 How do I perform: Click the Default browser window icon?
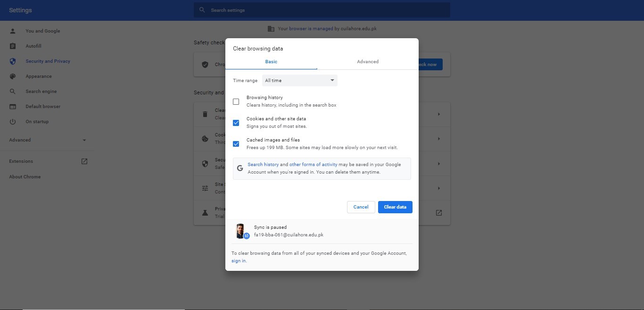pos(13,107)
